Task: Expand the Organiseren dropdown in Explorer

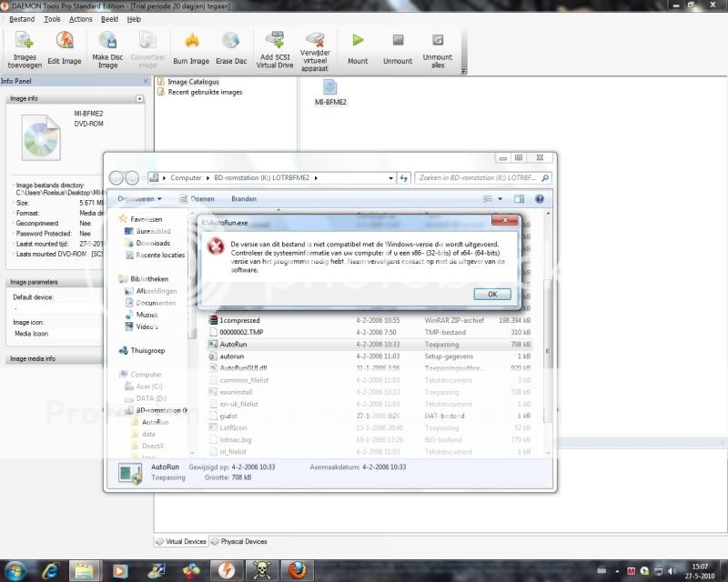Action: coord(138,198)
